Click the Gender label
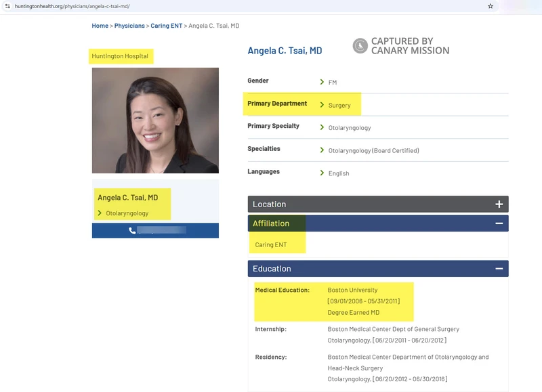 pyautogui.click(x=258, y=81)
